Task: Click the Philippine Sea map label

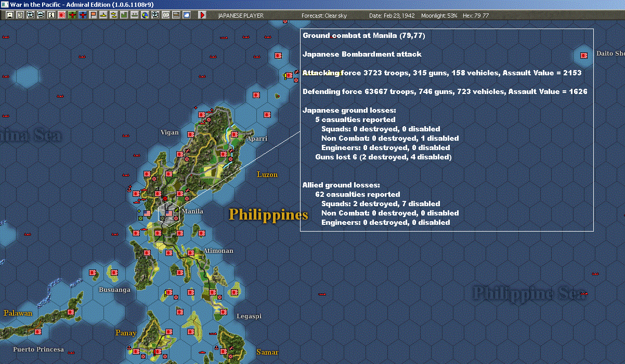Action: [529, 293]
